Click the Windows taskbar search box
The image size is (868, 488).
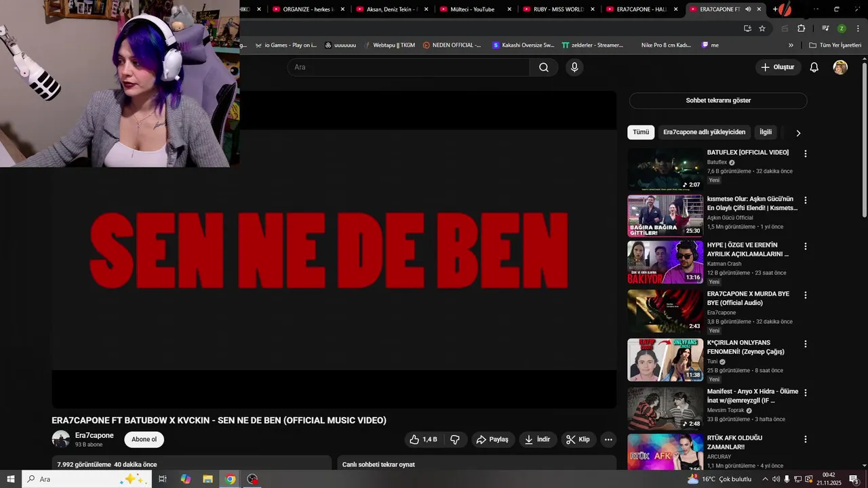[x=87, y=479]
